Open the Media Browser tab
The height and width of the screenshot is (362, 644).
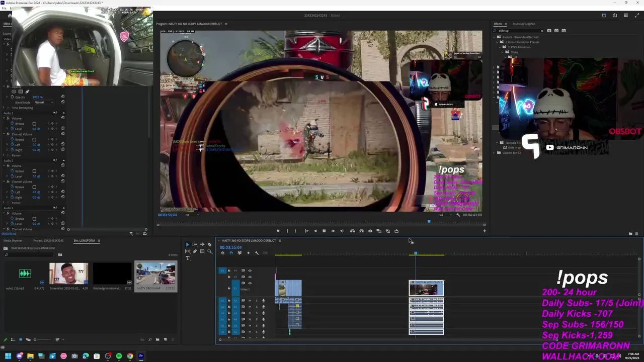(13, 240)
